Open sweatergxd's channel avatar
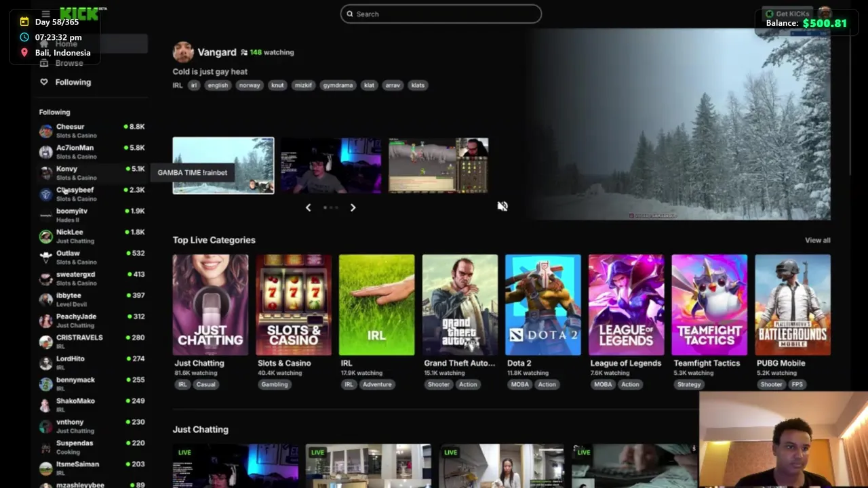 45,279
